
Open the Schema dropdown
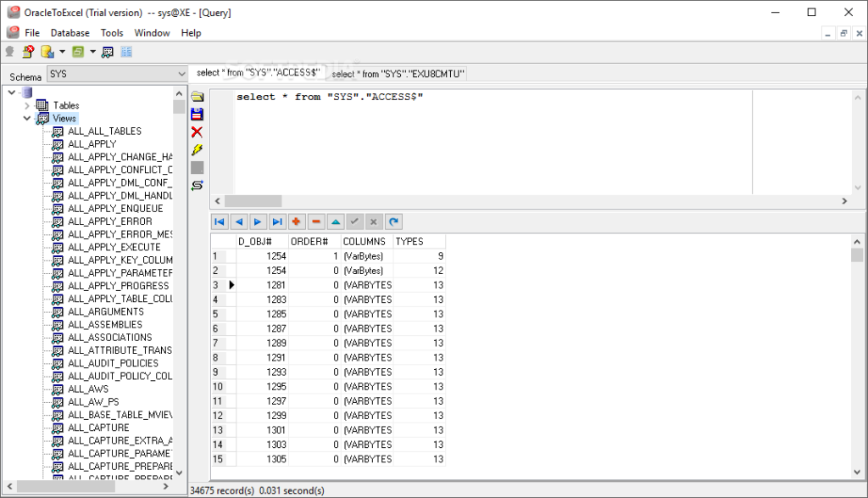click(x=182, y=75)
